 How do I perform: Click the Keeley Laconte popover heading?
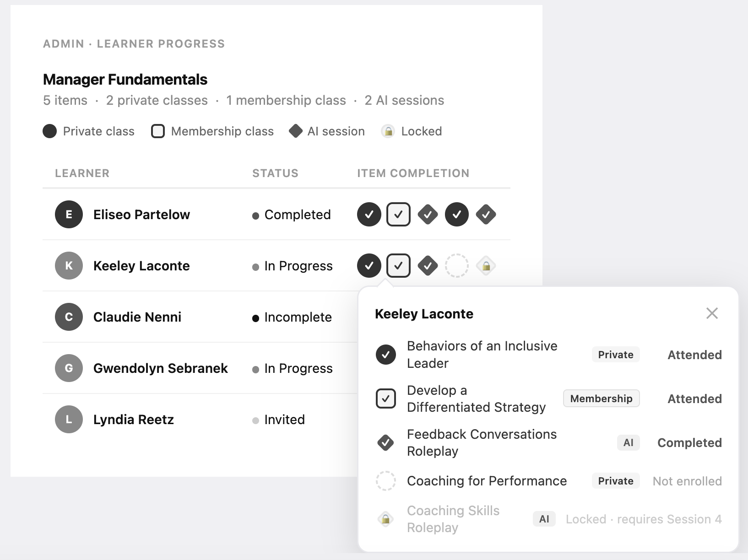(424, 314)
